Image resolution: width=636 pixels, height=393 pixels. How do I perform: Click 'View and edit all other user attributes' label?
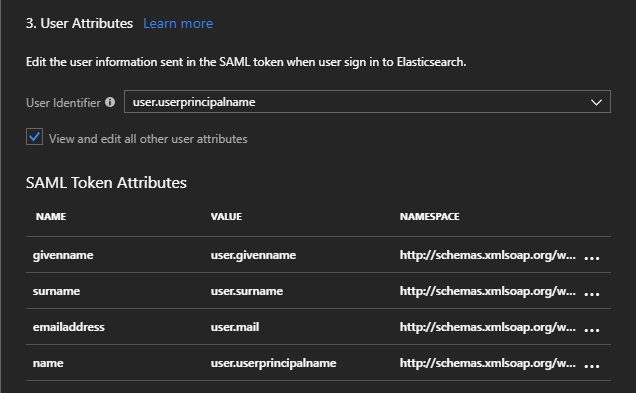pyautogui.click(x=148, y=139)
